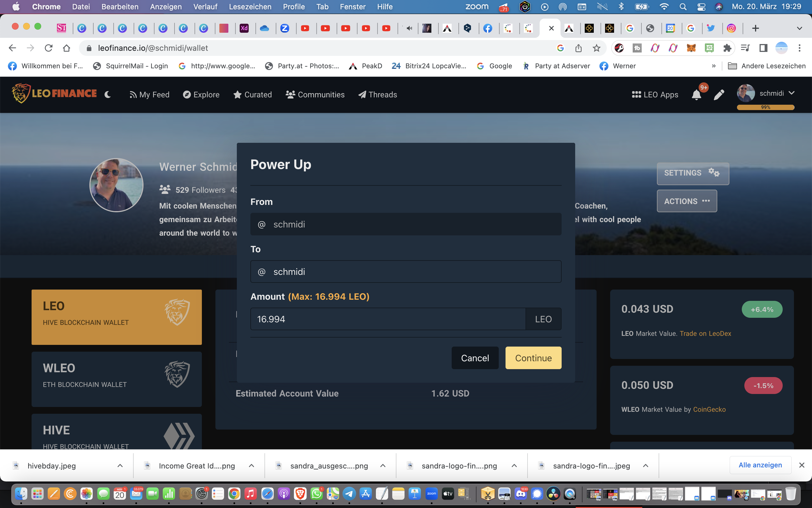Open Verlauf menu in menu bar
The height and width of the screenshot is (508, 812).
[x=205, y=7]
